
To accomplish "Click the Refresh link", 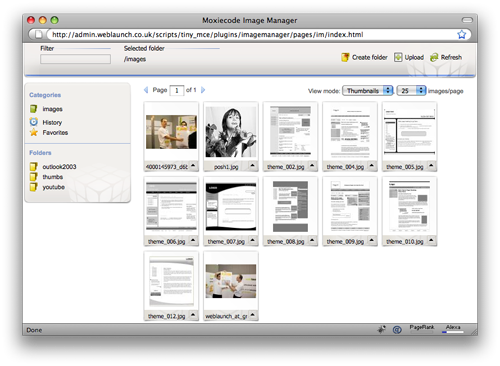I will [x=451, y=57].
